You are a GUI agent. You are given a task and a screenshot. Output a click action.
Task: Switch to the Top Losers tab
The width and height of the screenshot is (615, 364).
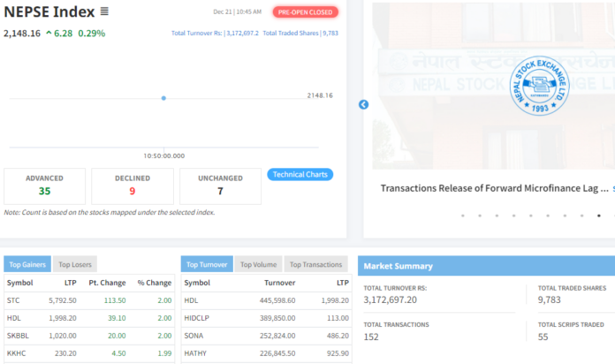click(75, 264)
